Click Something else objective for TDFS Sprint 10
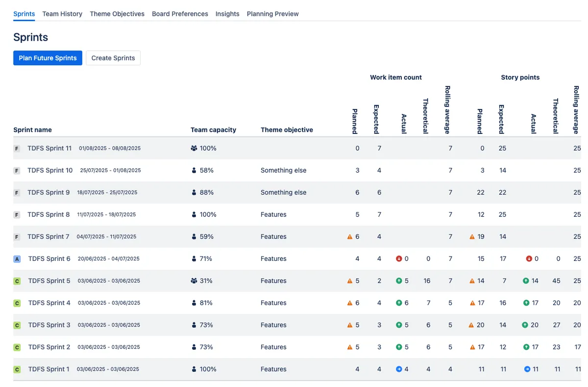 [x=283, y=170]
